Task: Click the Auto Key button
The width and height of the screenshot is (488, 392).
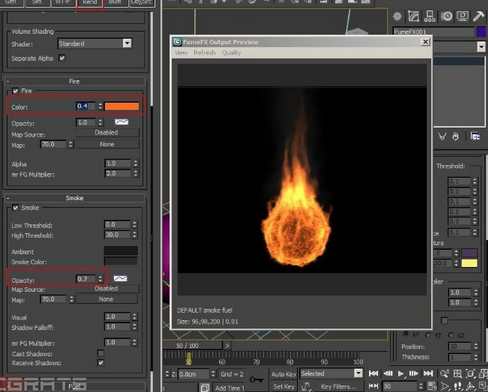Action: pos(284,374)
